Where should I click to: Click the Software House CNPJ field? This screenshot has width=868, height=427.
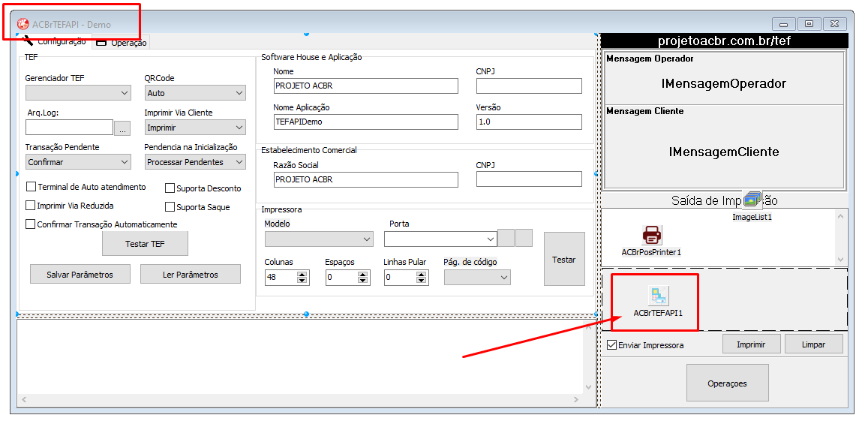click(x=529, y=86)
